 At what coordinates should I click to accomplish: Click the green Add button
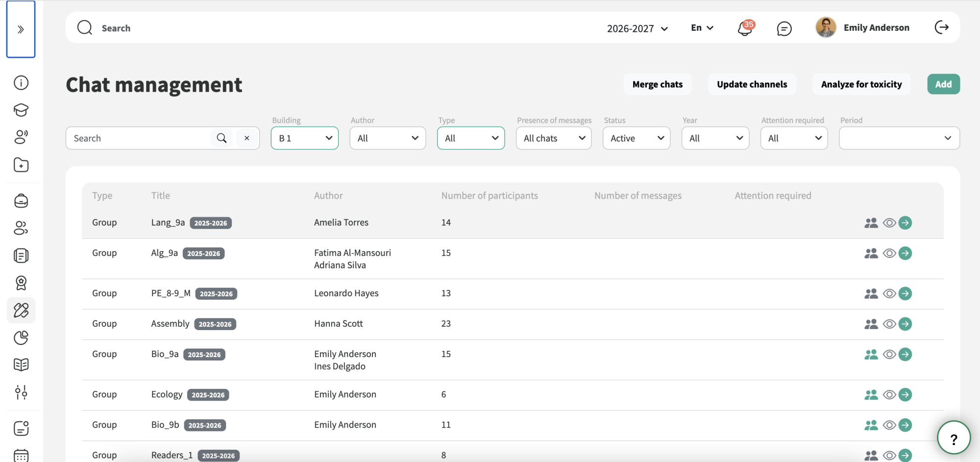tap(944, 84)
